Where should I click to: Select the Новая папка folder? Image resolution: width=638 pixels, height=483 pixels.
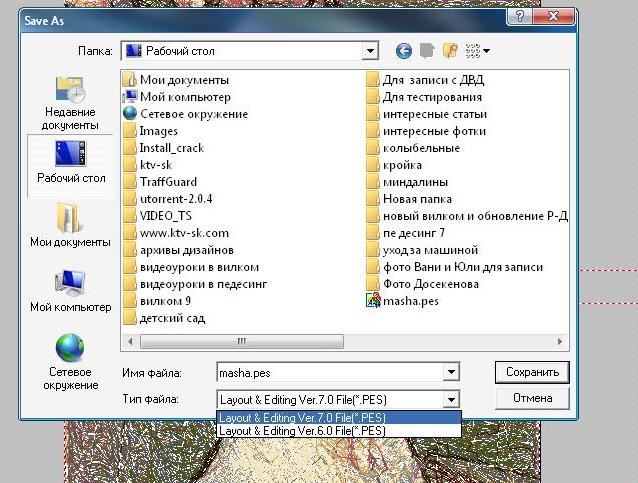click(x=417, y=199)
